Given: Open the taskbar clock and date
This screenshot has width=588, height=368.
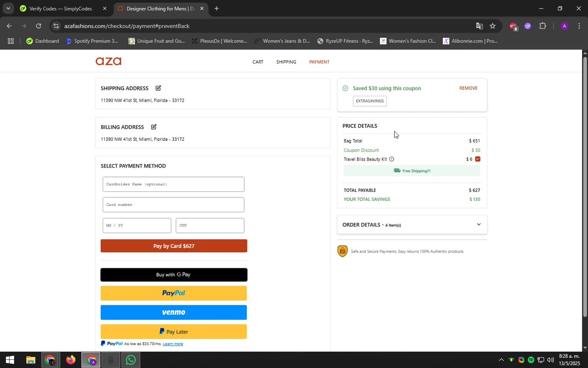Looking at the screenshot, I should [x=569, y=360].
